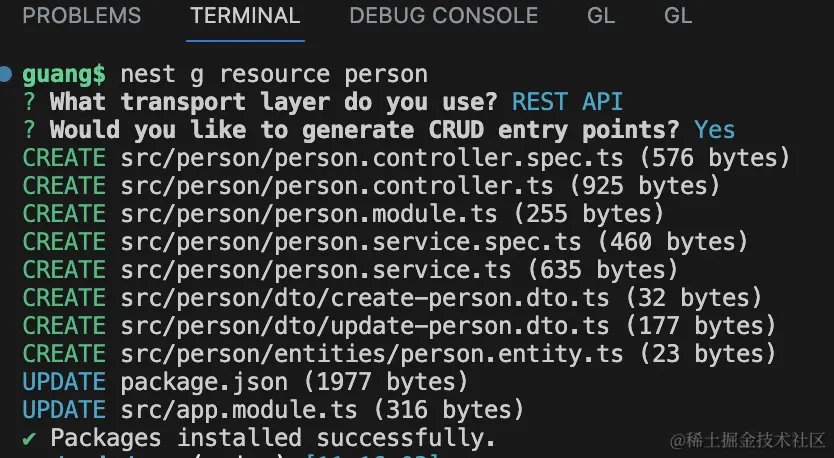Switch to the rightmost GL tab

pyautogui.click(x=678, y=16)
